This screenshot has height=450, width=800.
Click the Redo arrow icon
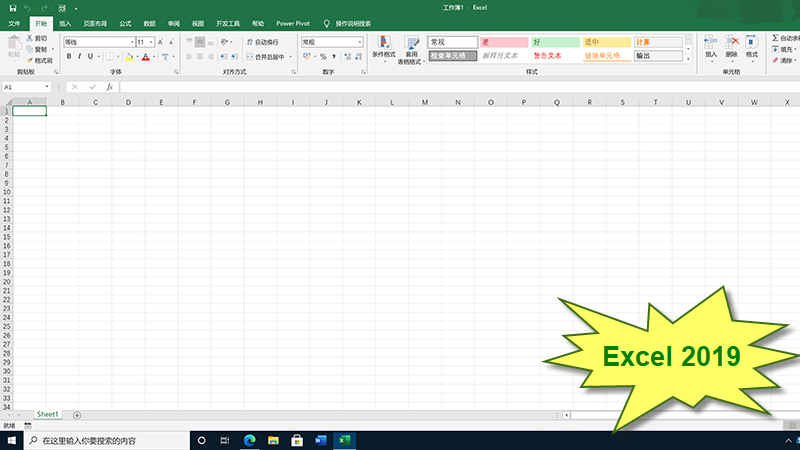point(44,8)
